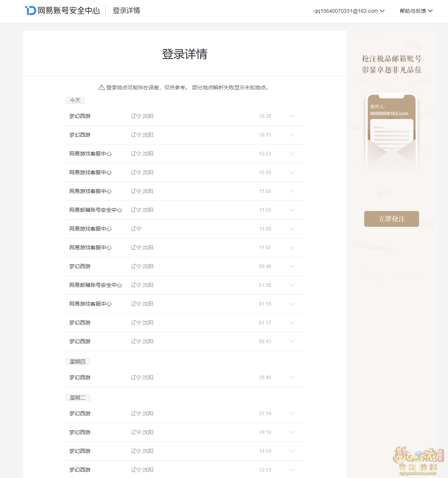448x478 pixels.
Task: Expand the 网易邮箱账号安全中心 login at 01:38
Action: (292, 285)
